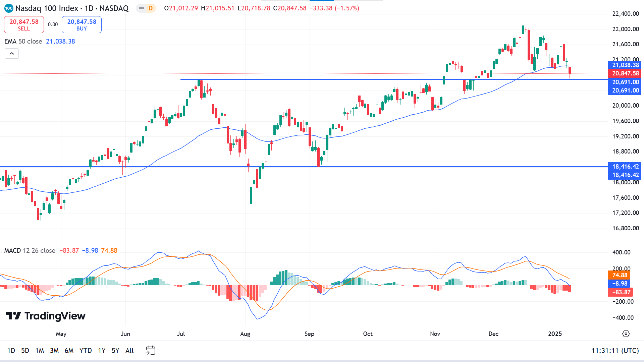Click the 16,800.00 price scale label

coord(626,228)
